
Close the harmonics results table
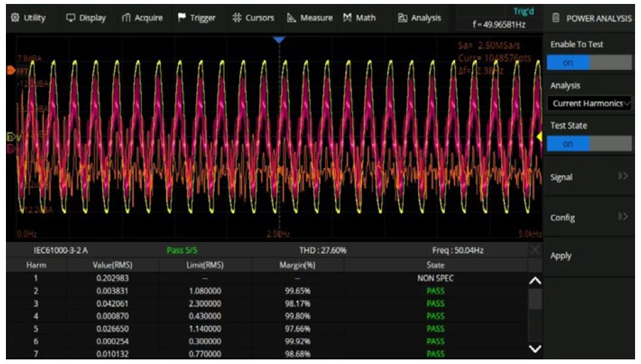click(535, 251)
